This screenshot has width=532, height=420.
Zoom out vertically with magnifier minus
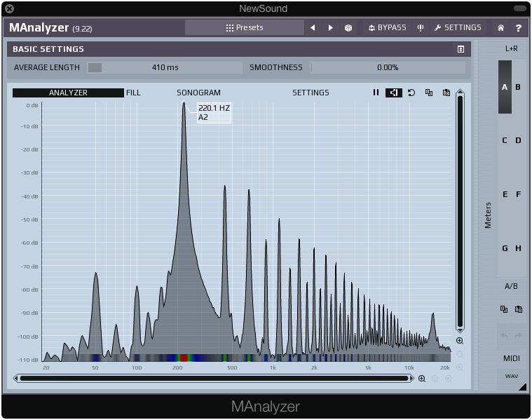click(460, 354)
